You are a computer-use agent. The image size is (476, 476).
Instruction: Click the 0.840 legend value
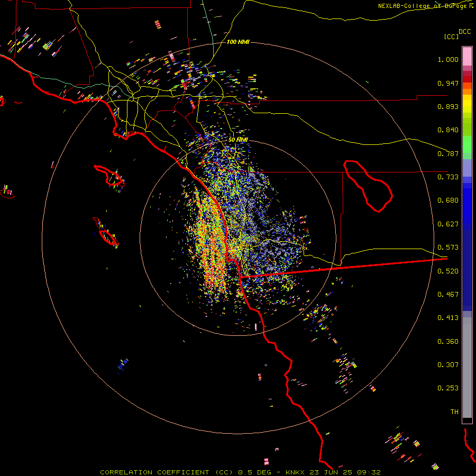(x=448, y=130)
